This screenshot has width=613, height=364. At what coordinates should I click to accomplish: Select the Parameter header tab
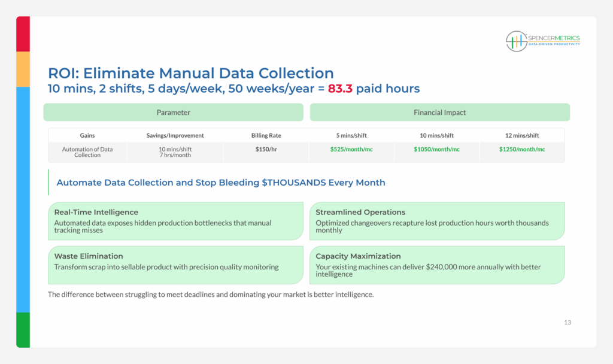tap(173, 113)
